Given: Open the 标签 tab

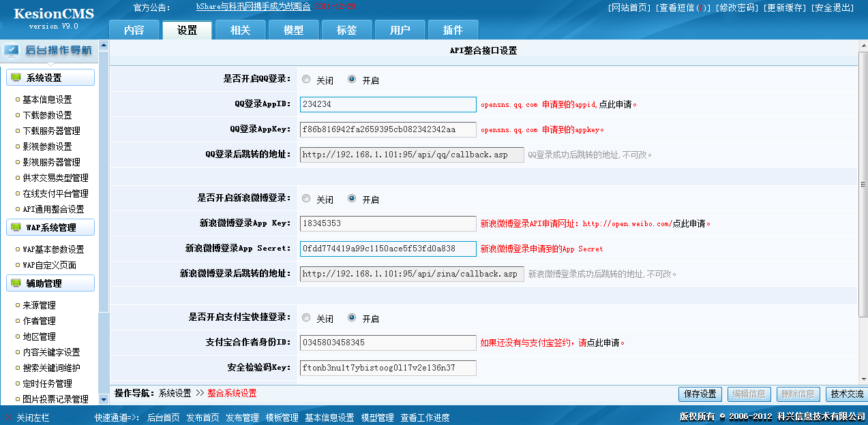Looking at the screenshot, I should pos(346,30).
